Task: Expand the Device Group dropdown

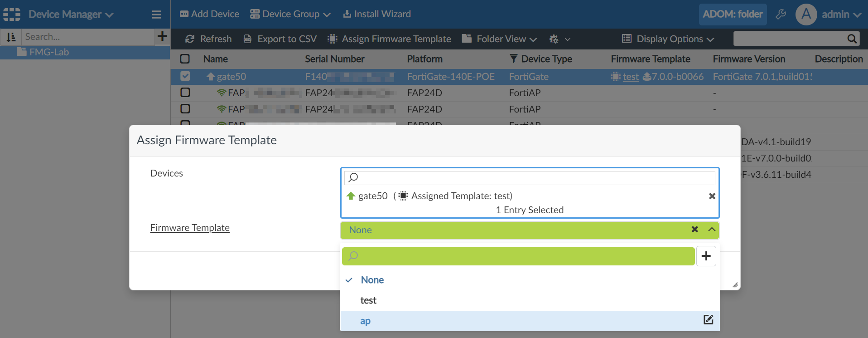Action: 290,14
